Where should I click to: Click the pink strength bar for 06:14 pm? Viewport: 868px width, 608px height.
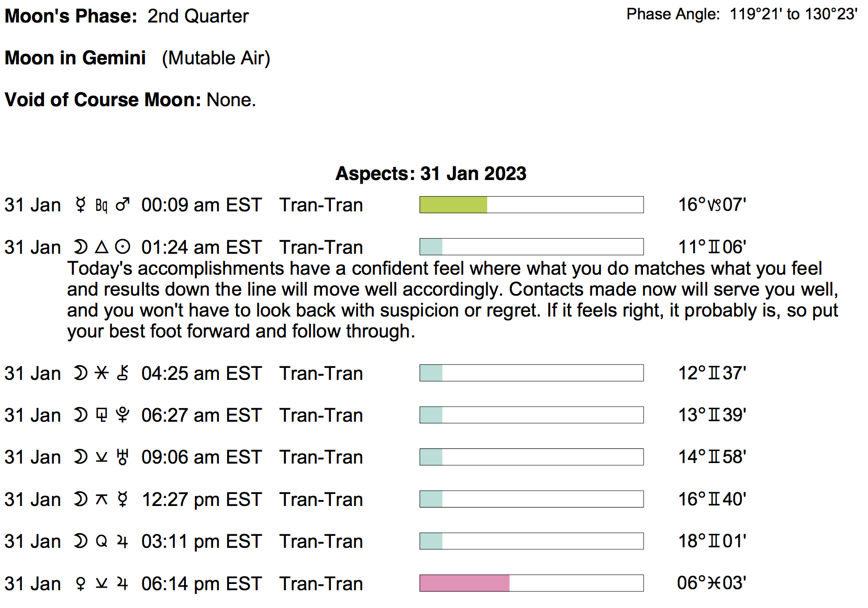[x=464, y=583]
